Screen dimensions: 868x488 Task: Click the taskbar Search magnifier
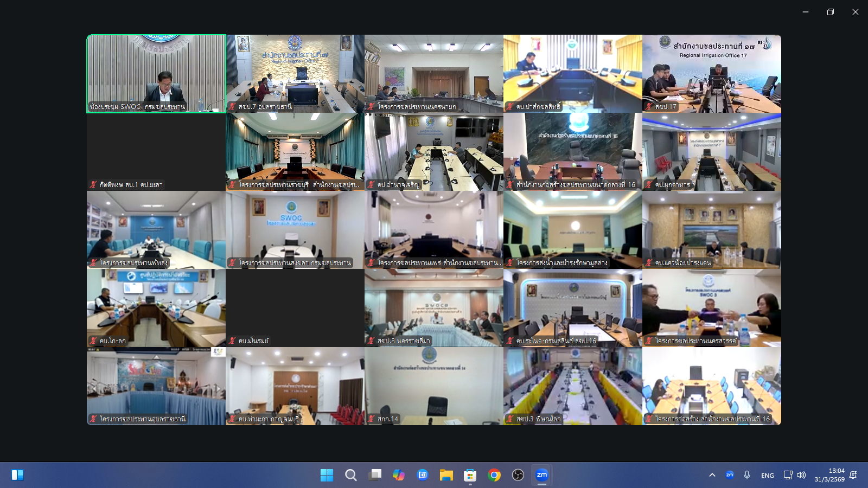point(351,475)
